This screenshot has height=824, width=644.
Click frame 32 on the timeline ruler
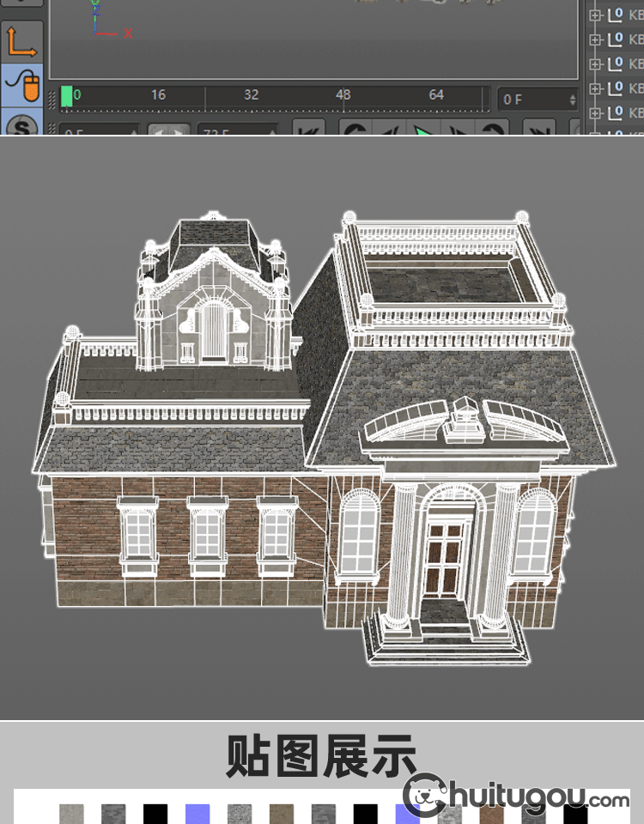point(251,96)
